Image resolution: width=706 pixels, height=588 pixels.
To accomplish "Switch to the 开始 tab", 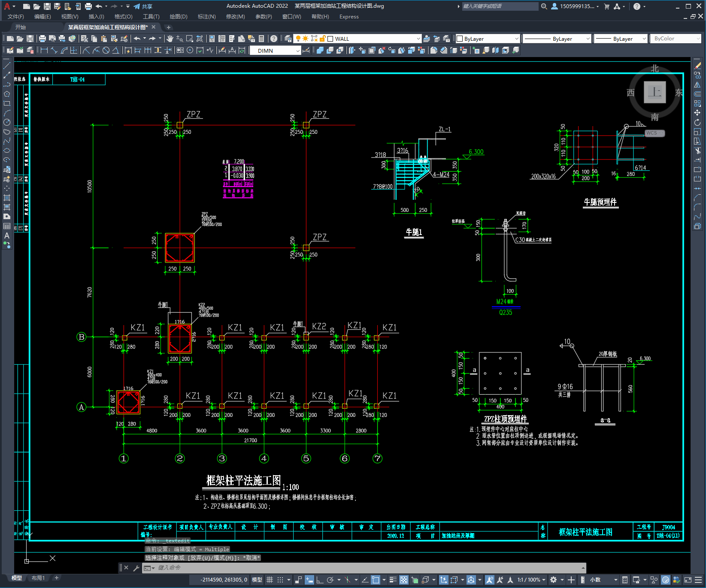I will [21, 27].
